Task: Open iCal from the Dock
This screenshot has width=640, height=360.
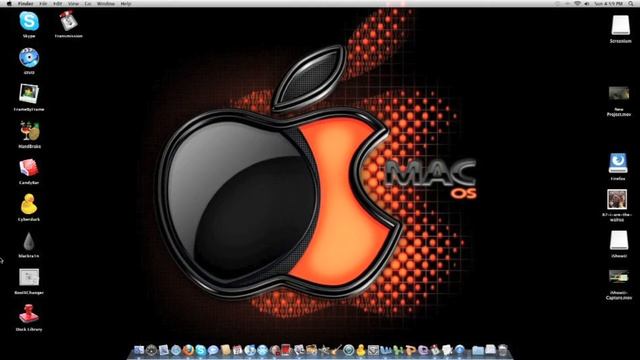Action: pos(238,350)
